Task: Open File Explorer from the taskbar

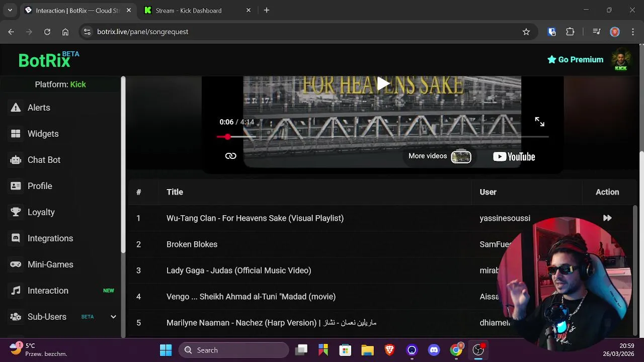Action: point(367,350)
